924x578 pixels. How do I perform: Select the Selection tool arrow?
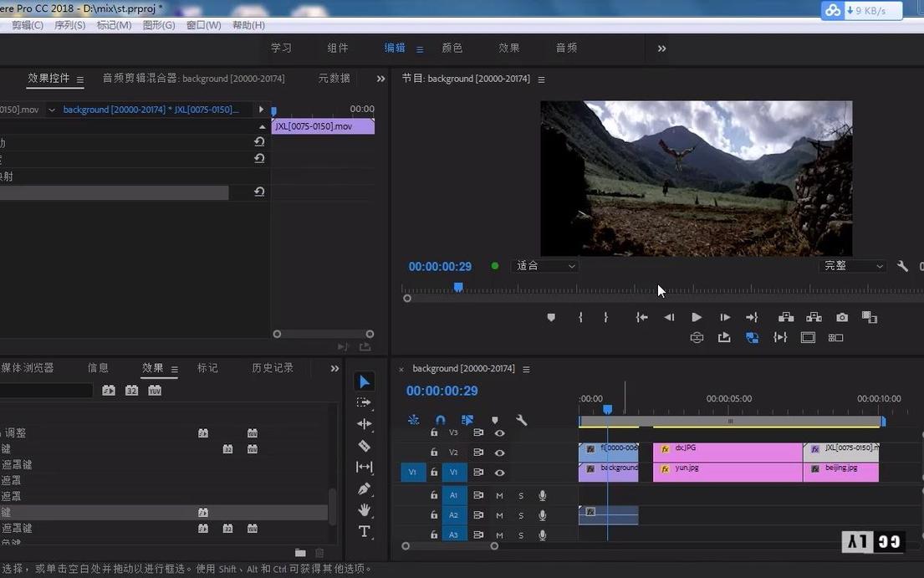click(365, 381)
